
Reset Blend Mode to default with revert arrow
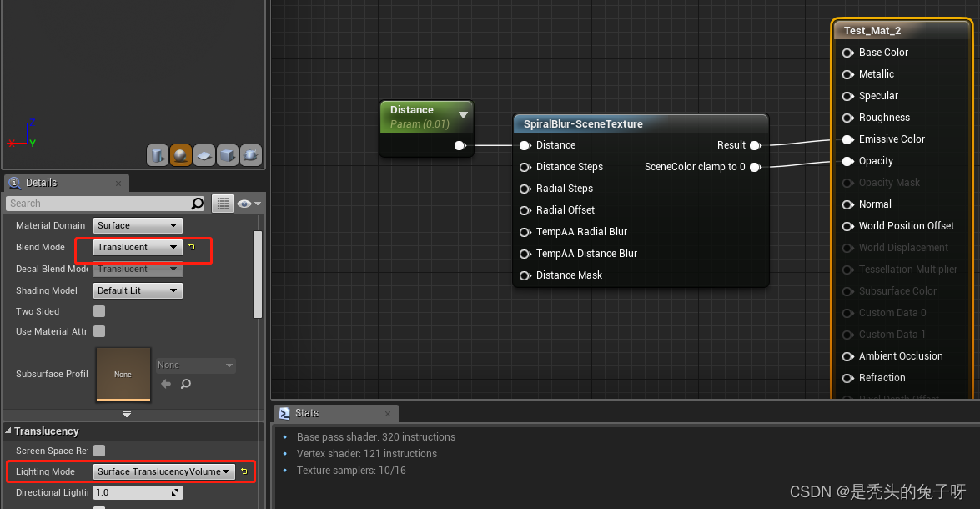191,247
